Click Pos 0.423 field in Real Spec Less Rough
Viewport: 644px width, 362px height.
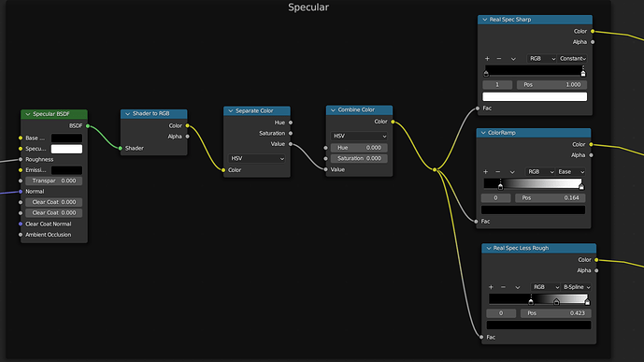pyautogui.click(x=556, y=313)
